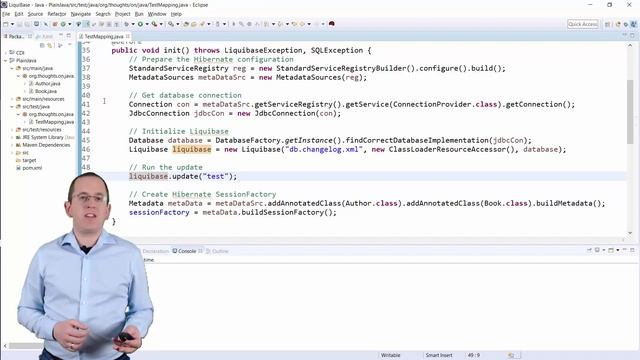Select Author.java in Package Explorer
The image size is (640, 360).
point(44,84)
